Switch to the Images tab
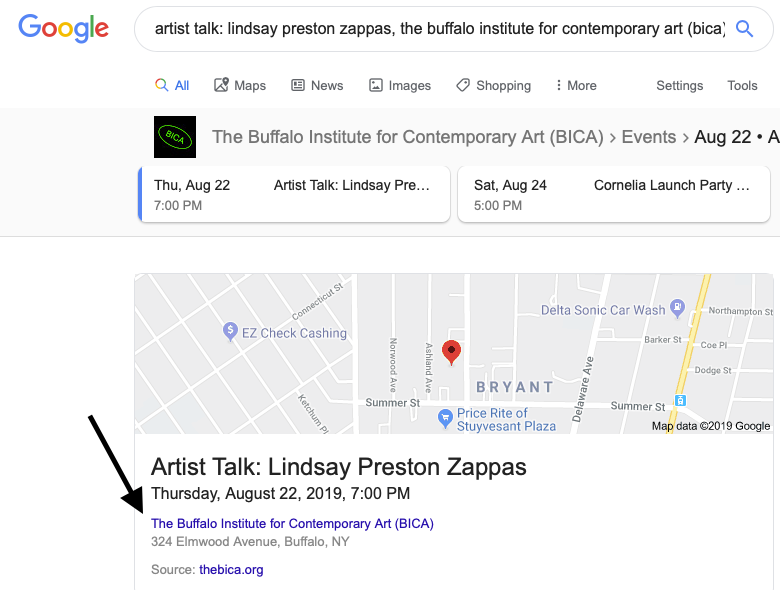The image size is (780, 590). pyautogui.click(x=400, y=86)
